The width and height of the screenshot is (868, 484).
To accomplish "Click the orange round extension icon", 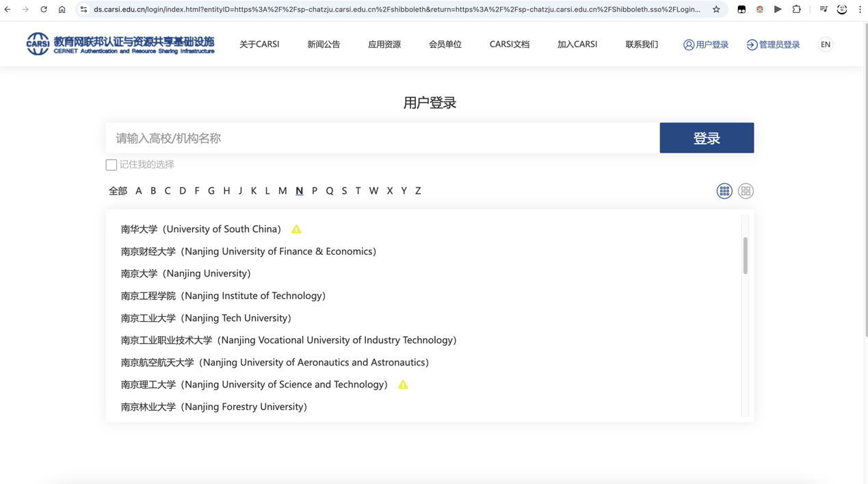I will coord(760,10).
